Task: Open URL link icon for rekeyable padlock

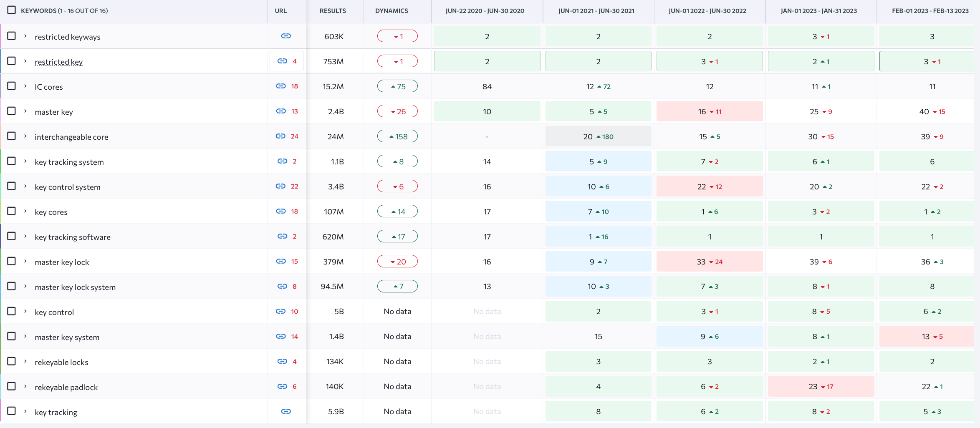Action: pos(283,386)
